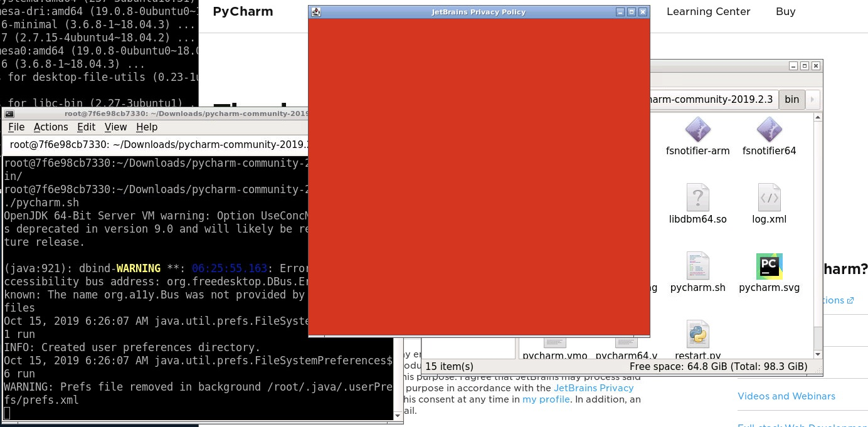The height and width of the screenshot is (427, 868).
Task: Follow the JetBrains Privacy link
Action: 593,387
